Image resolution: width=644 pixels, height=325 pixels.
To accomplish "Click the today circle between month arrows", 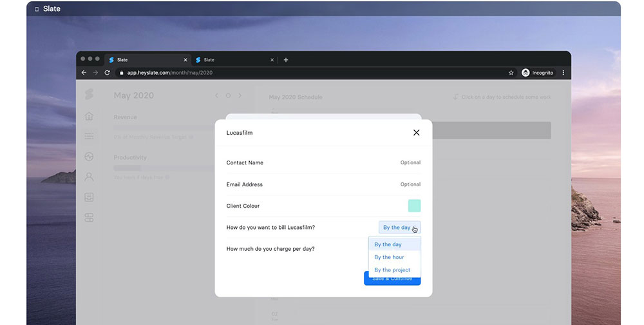I will tap(228, 95).
